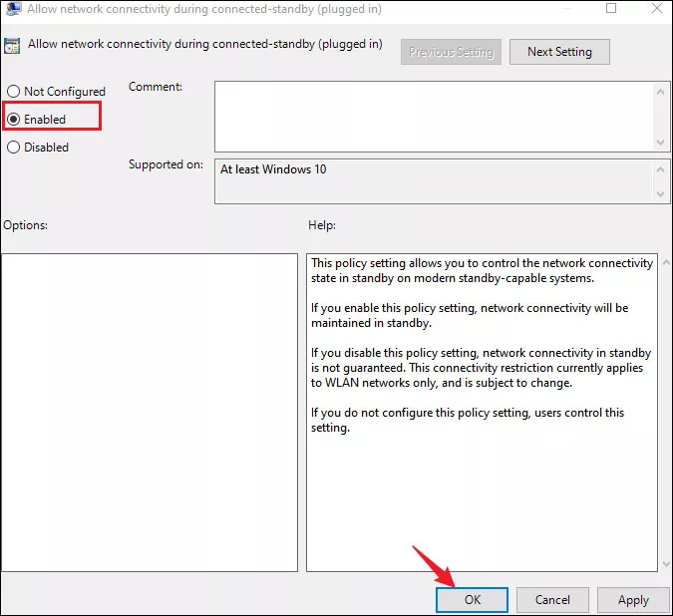Click Comment box scroll up arrow
The height and width of the screenshot is (616, 673).
click(x=661, y=92)
